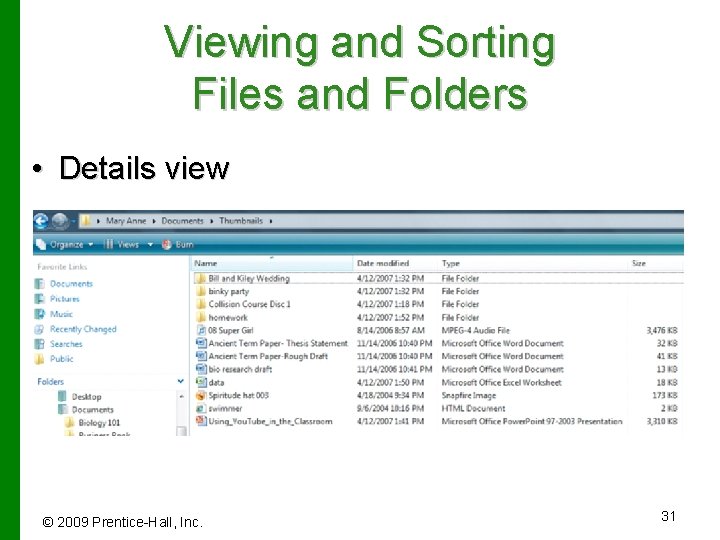Select Mary Anne in the address path
This screenshot has width=720, height=540.
coord(126,221)
